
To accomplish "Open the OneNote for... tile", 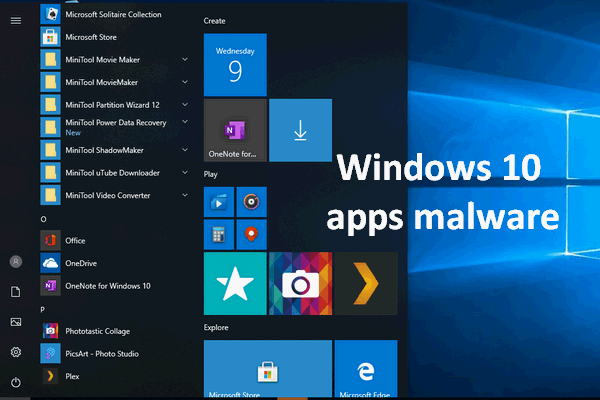I will pos(235,130).
